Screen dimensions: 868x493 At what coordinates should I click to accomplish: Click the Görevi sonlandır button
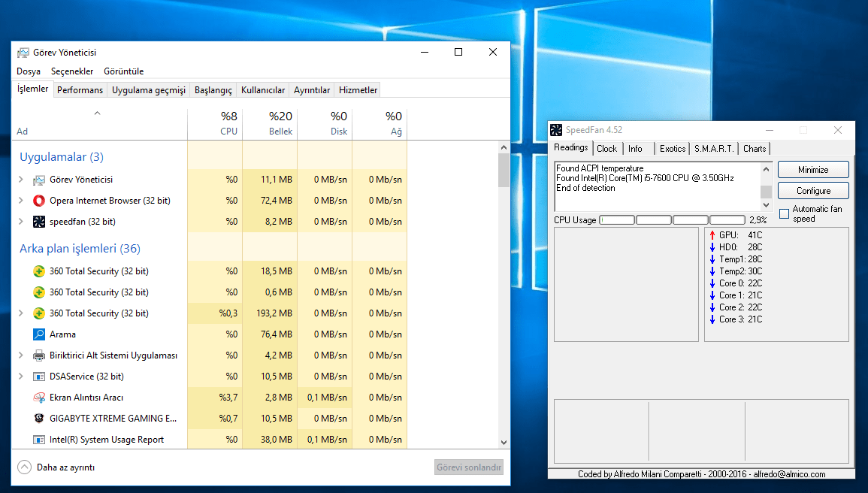469,467
